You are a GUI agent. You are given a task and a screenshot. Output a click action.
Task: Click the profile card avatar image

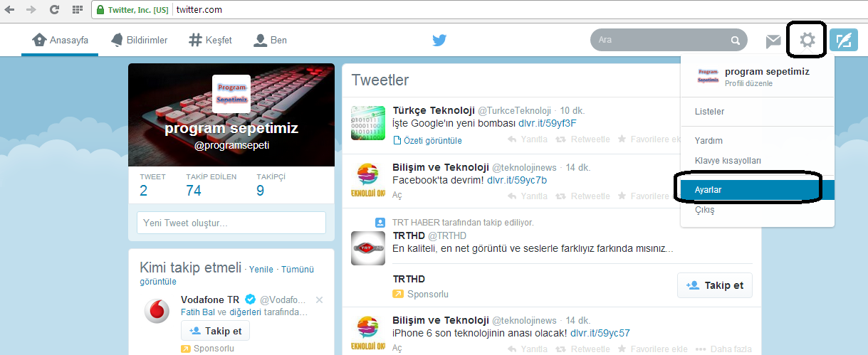[231, 94]
